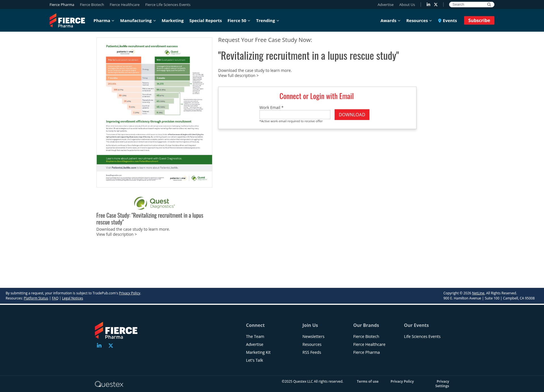Switch to Fierce Healthcare site tab
The image size is (544, 392).
tap(125, 5)
